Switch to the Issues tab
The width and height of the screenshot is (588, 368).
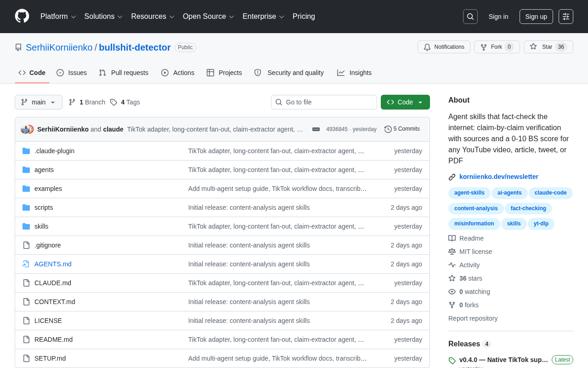tap(72, 73)
